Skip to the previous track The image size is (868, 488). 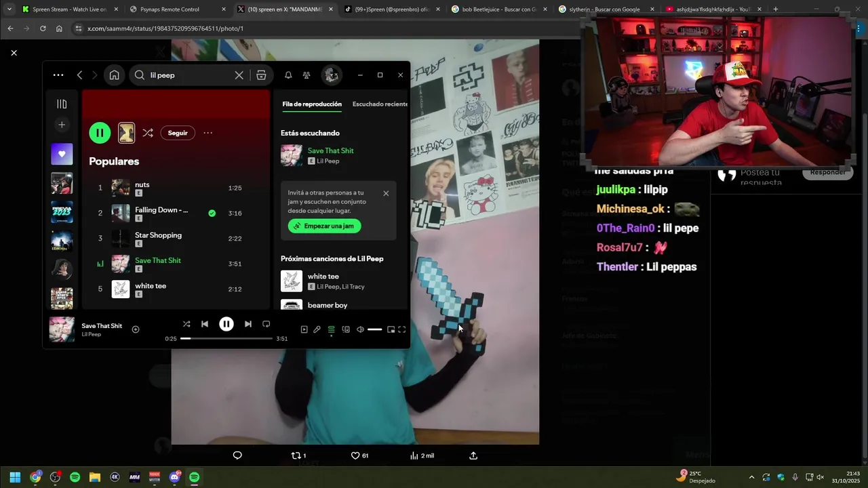(205, 324)
